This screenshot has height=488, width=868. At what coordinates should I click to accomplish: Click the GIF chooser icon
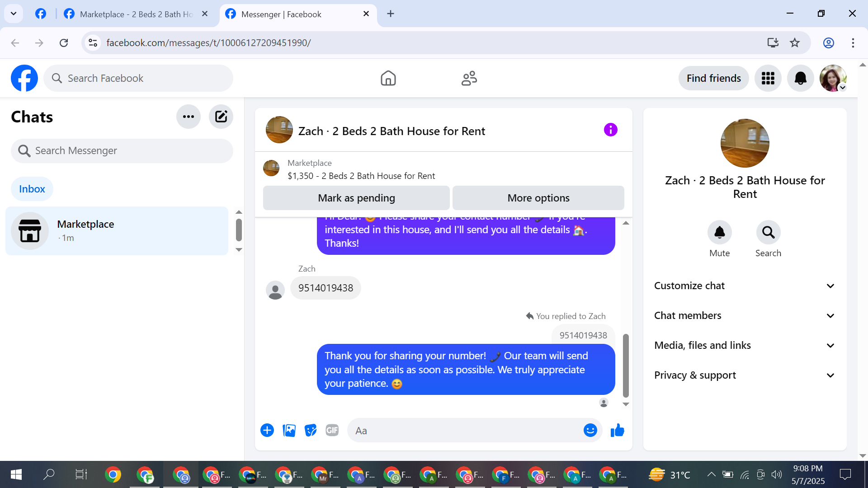332,431
